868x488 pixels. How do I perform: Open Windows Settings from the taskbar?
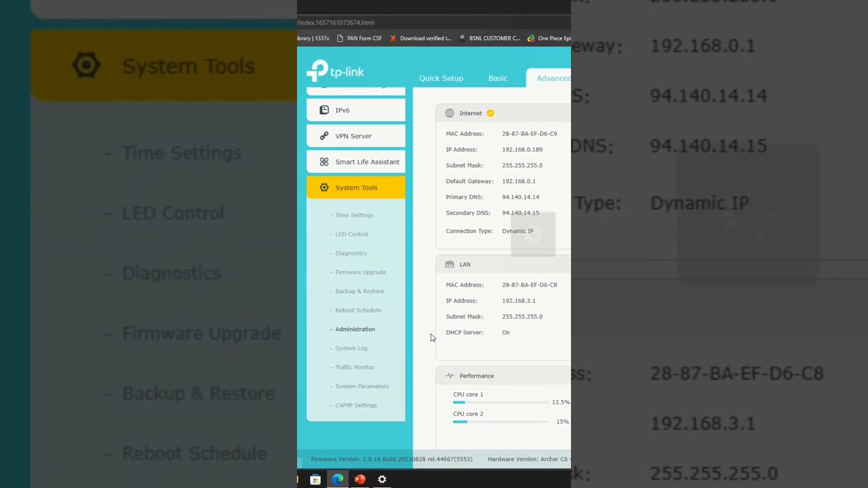(x=382, y=479)
